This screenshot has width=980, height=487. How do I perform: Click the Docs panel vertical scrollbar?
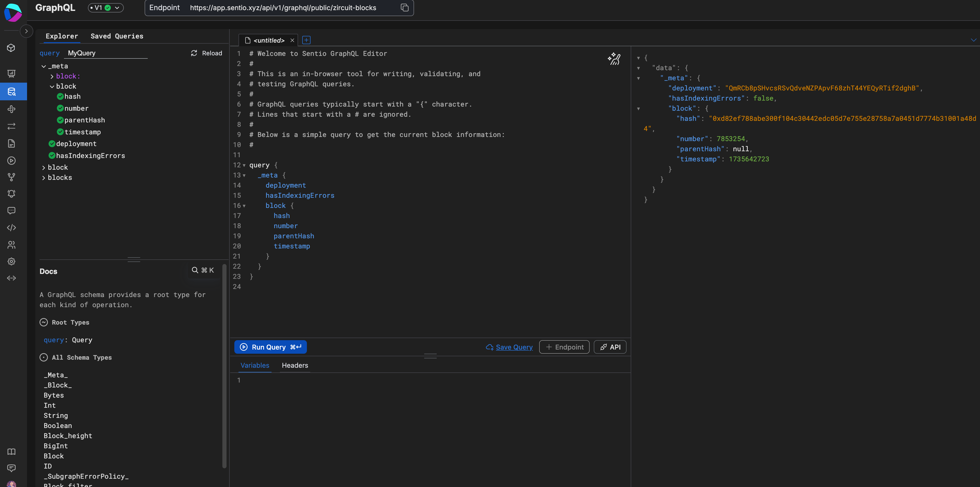[x=224, y=365]
